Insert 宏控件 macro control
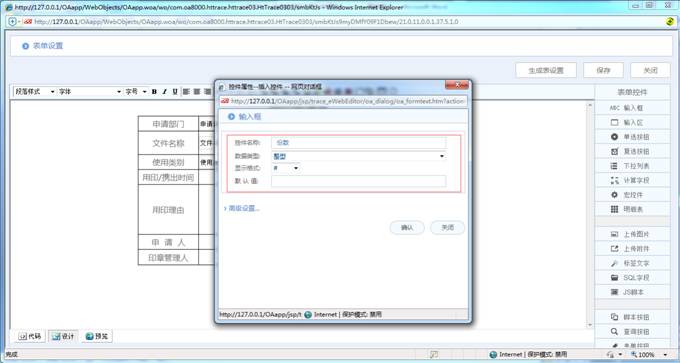Image resolution: width=680 pixels, height=363 pixels. tap(632, 195)
